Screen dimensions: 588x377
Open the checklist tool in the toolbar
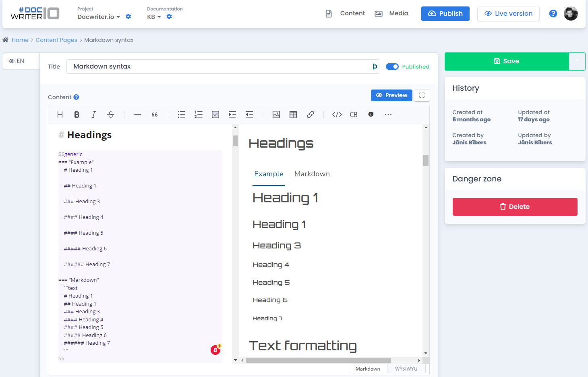click(215, 115)
